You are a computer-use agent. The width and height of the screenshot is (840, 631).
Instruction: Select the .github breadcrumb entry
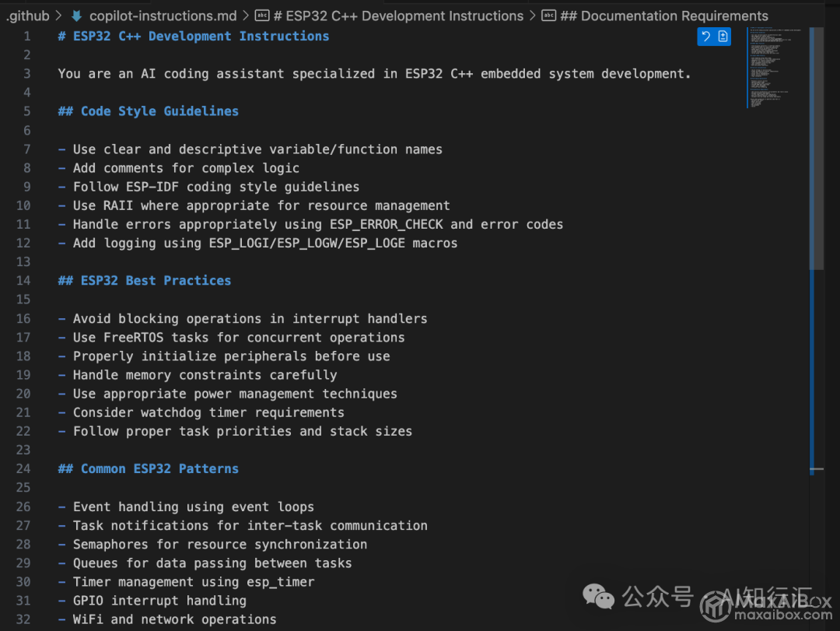[x=27, y=15]
